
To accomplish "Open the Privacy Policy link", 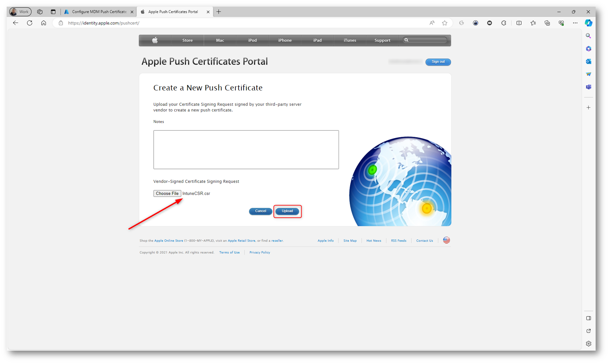I will coord(260,252).
